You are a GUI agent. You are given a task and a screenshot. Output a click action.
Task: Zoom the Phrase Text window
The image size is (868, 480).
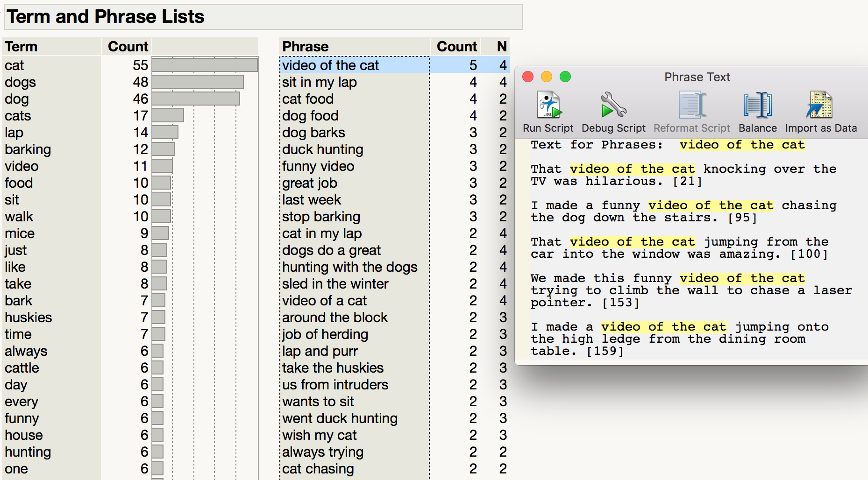coord(565,77)
